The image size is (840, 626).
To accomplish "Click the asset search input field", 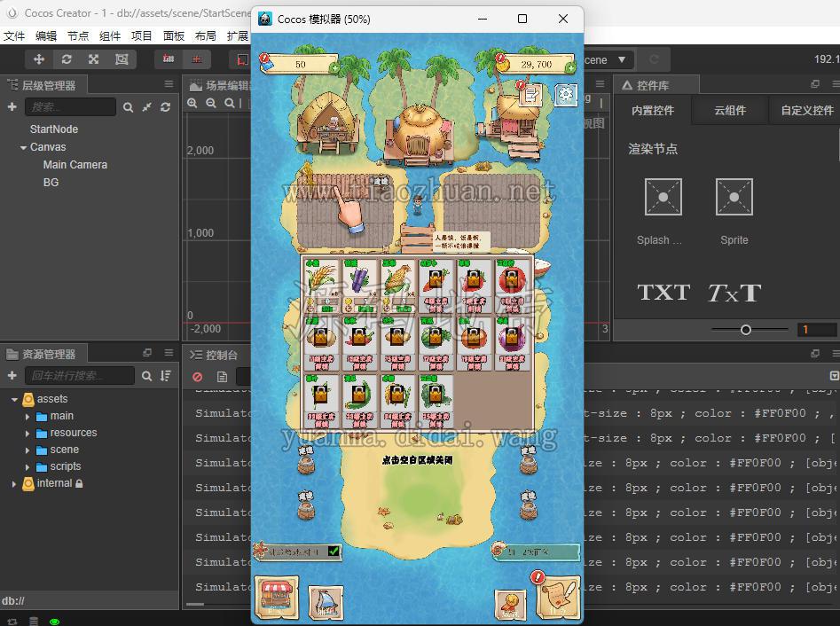I will pyautogui.click(x=80, y=376).
